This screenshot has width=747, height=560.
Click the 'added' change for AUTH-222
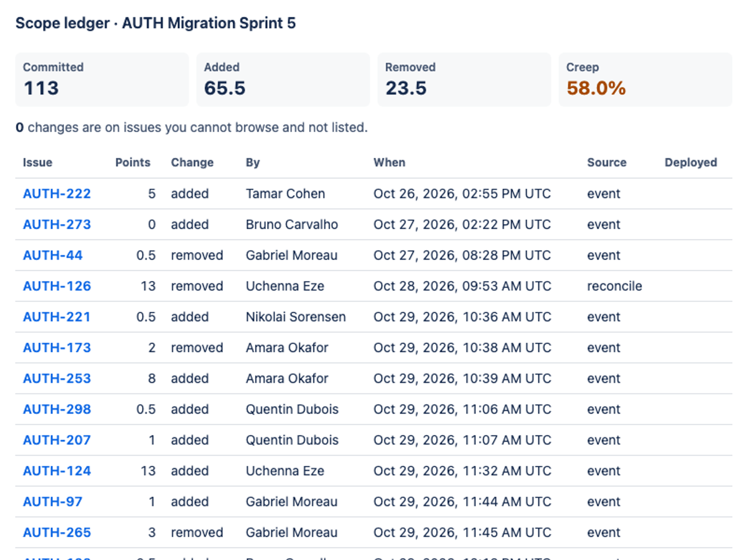click(x=190, y=194)
